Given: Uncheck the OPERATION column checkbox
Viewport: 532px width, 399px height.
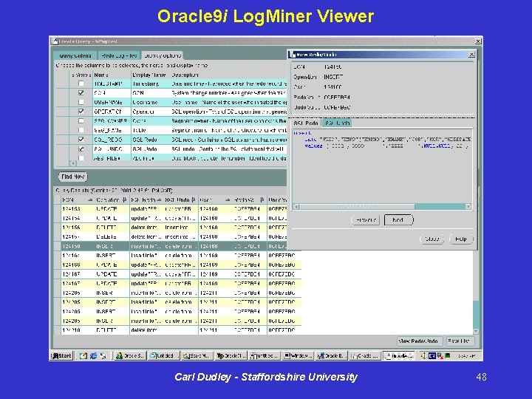Looking at the screenshot, I should (81, 112).
